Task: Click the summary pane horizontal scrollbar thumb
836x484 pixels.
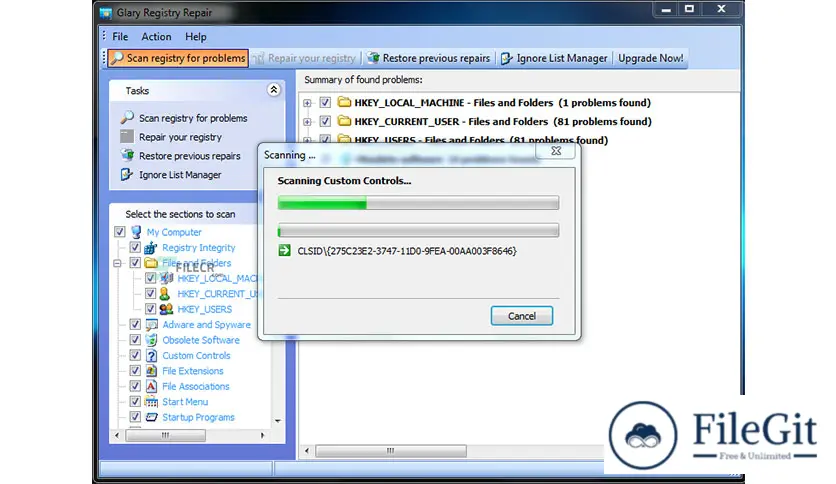Action: tap(391, 451)
